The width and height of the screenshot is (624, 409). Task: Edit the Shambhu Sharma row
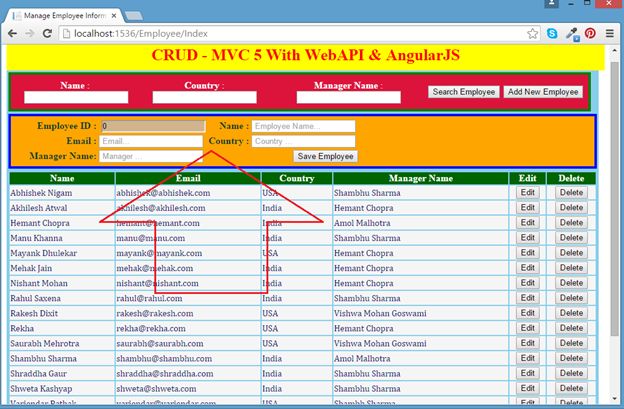528,358
